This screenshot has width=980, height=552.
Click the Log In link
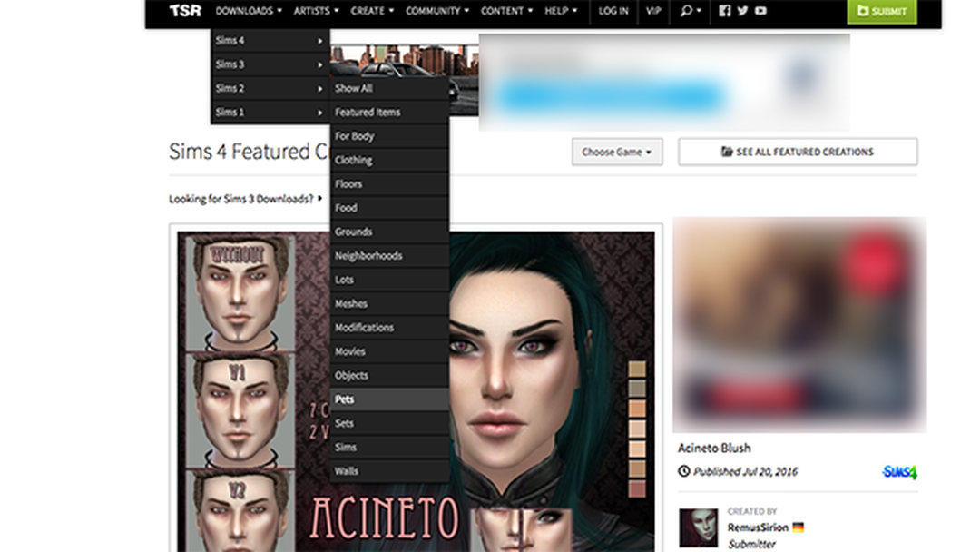613,11
